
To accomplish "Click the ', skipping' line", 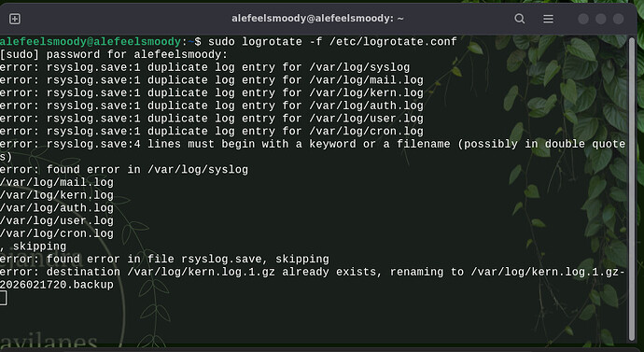I will click(34, 246).
